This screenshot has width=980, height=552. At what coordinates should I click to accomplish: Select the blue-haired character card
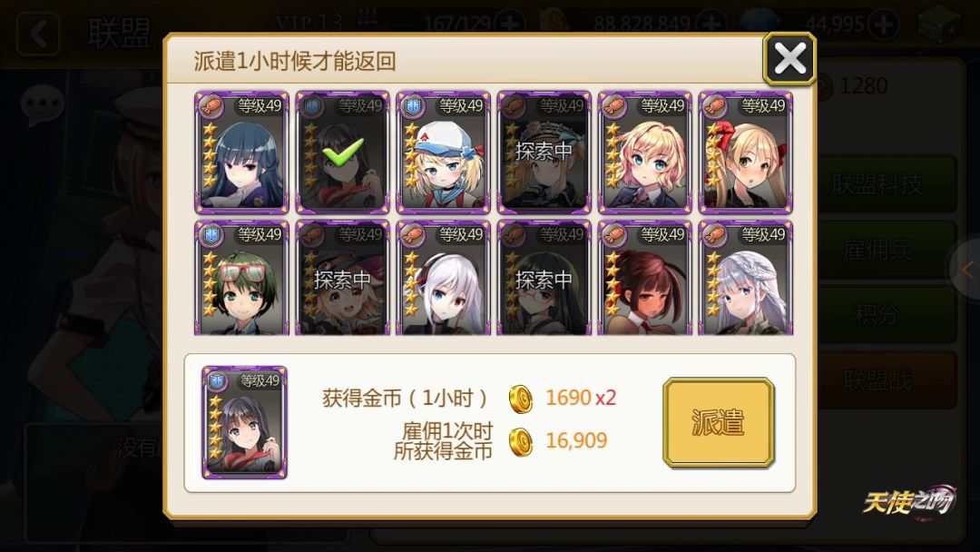click(242, 152)
